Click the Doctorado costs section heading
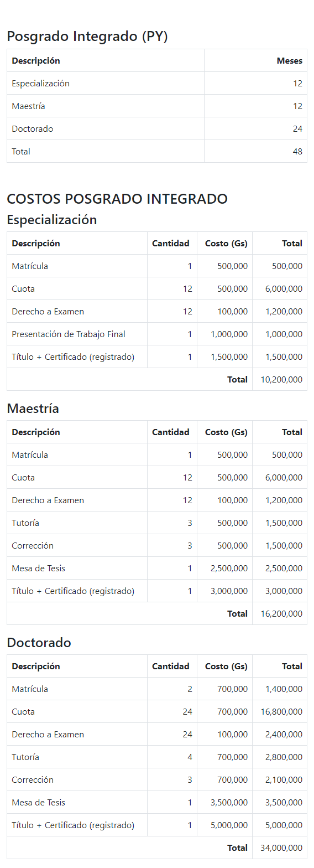Screen dimensions: 314x868 click(39, 643)
